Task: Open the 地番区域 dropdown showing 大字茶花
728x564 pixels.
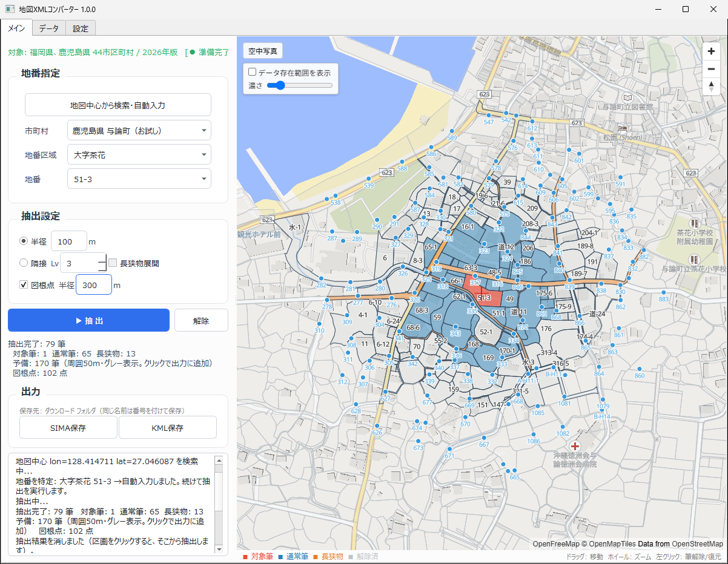Action: coord(139,155)
